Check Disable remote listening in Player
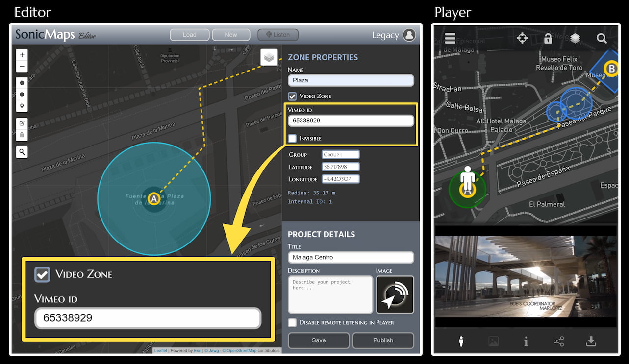The image size is (629, 364). [292, 322]
